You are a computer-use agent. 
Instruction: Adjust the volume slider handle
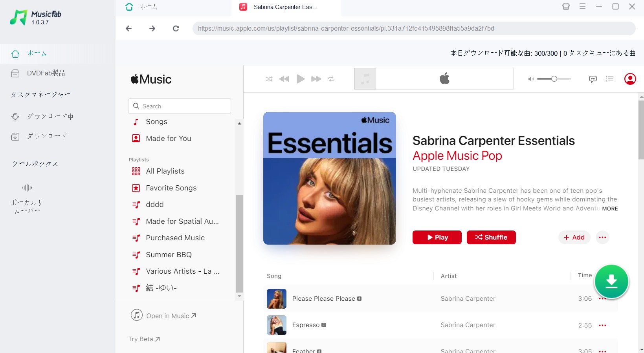tap(554, 79)
